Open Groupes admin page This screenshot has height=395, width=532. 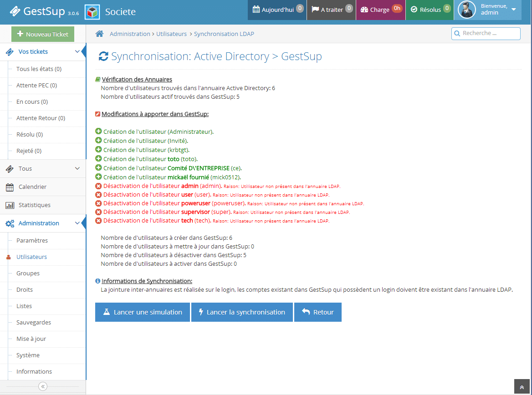(x=28, y=273)
